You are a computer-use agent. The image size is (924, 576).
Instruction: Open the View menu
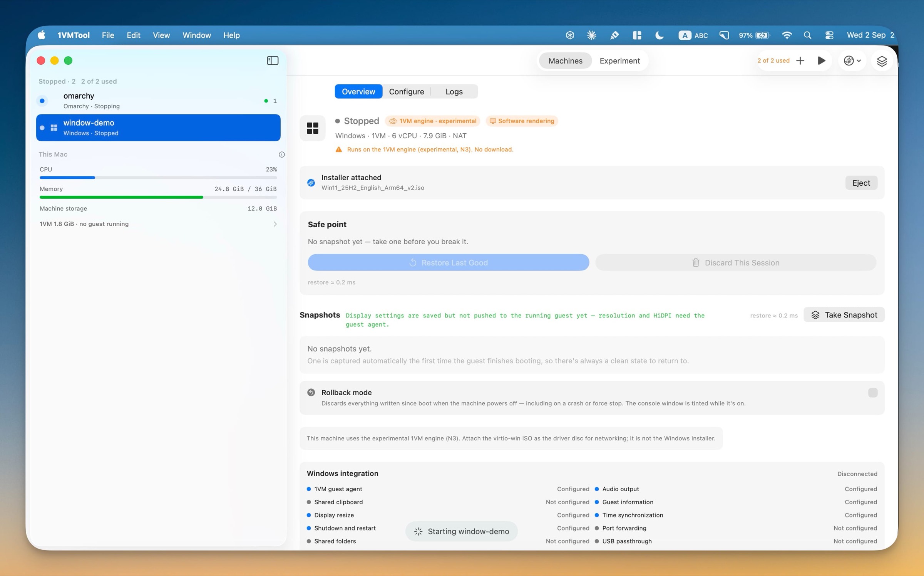(x=161, y=35)
